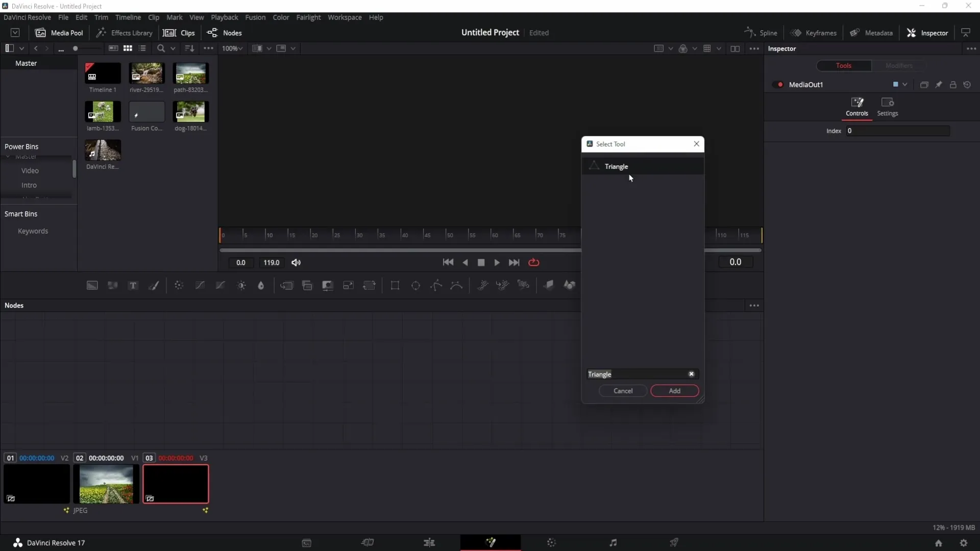This screenshot has height=551, width=980.
Task: Open the Fusion menu in menu bar
Action: click(x=255, y=17)
